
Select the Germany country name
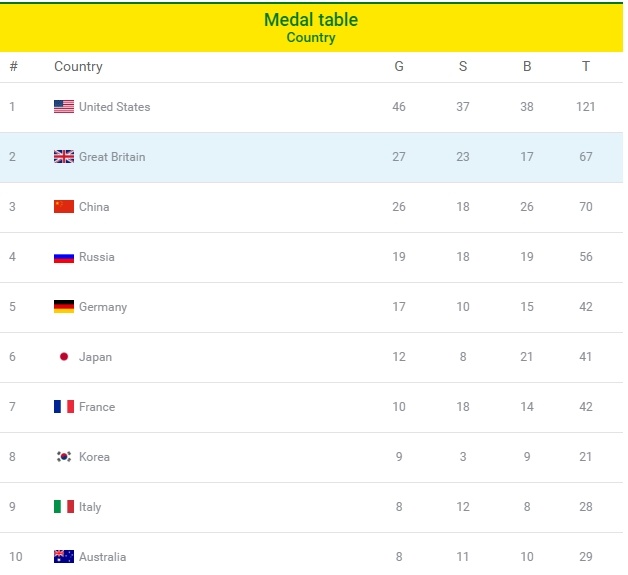click(x=103, y=307)
